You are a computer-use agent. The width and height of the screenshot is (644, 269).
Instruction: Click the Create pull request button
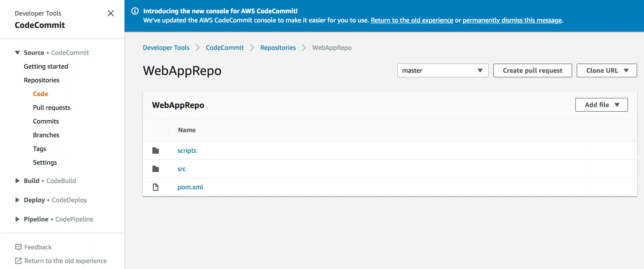click(533, 70)
